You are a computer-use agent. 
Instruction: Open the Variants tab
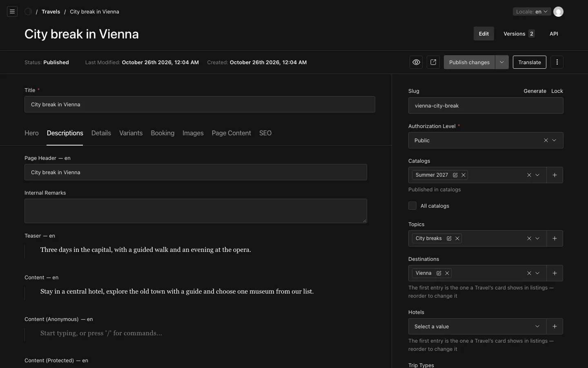pyautogui.click(x=131, y=133)
